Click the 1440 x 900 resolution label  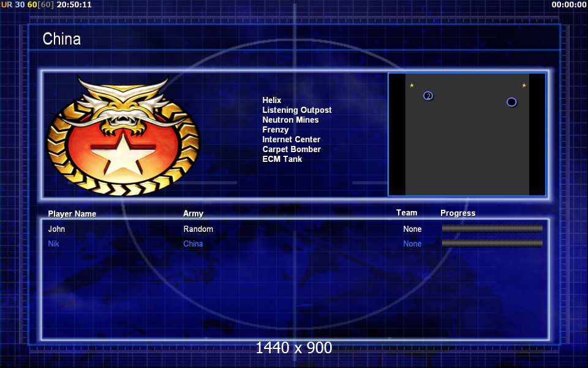click(294, 348)
